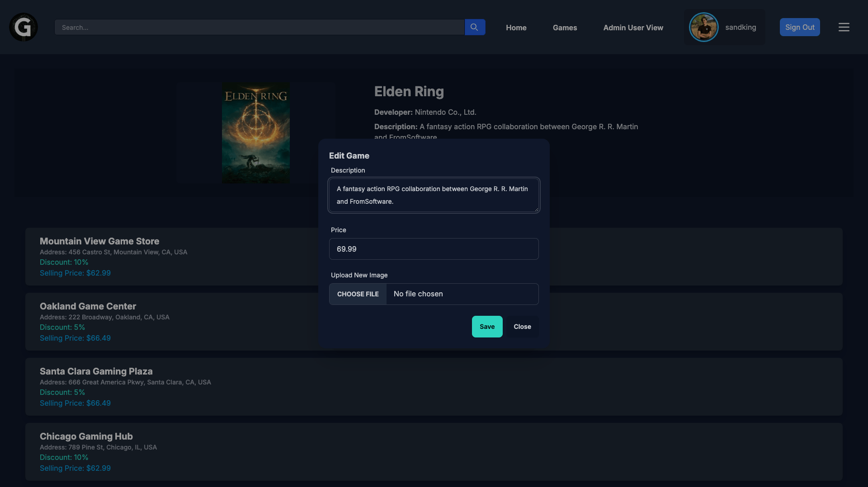The width and height of the screenshot is (868, 487).
Task: Click the sandking profile avatar
Action: (703, 27)
